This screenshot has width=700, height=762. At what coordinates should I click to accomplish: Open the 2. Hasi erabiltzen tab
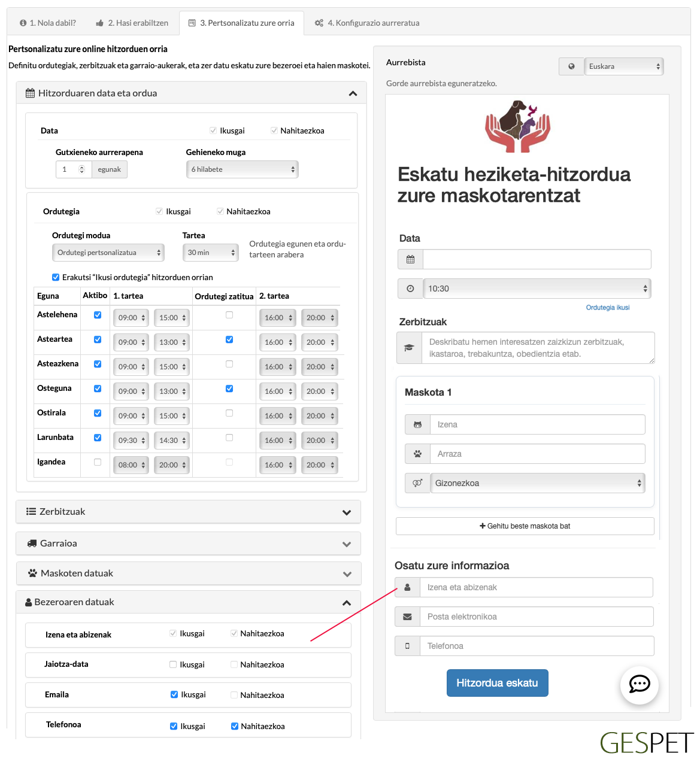tap(132, 23)
